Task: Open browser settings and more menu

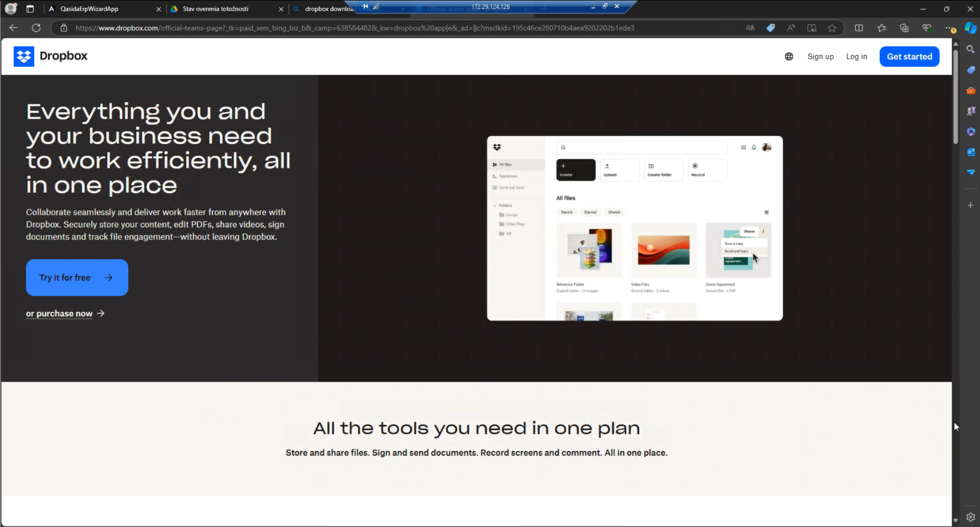Action: pyautogui.click(x=950, y=28)
